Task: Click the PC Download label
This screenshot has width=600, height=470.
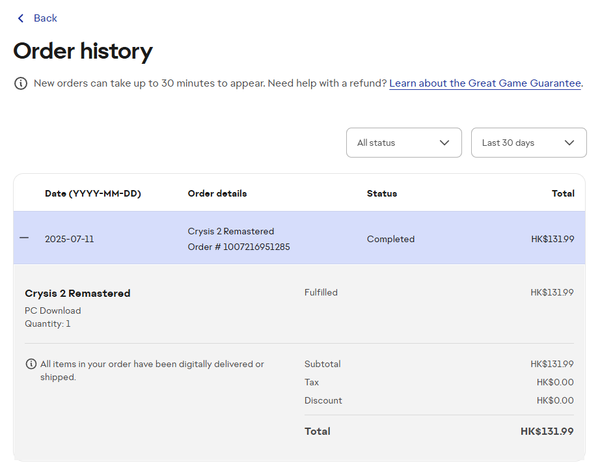Action: pyautogui.click(x=53, y=310)
